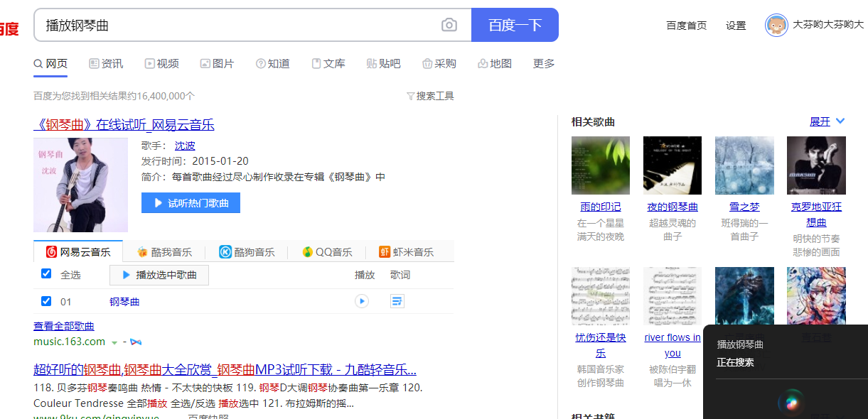The width and height of the screenshot is (868, 419).
Task: Click the river flows in you thumbnail
Action: click(x=673, y=296)
